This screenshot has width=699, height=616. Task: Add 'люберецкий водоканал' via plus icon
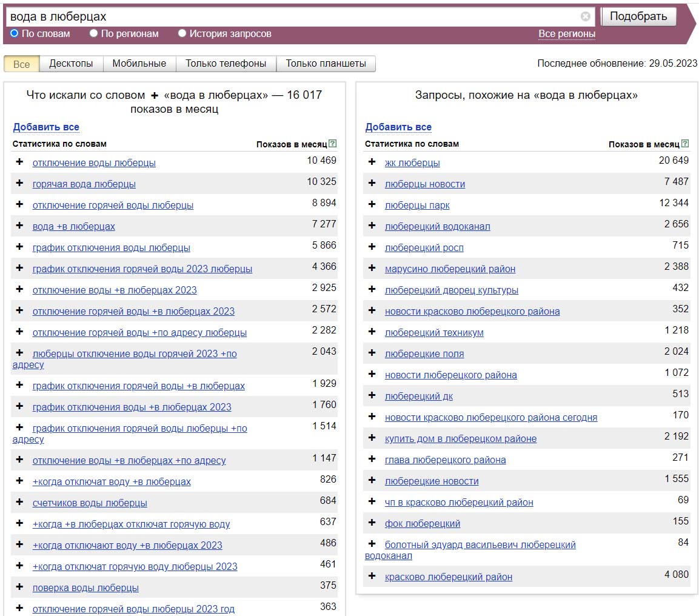(x=372, y=226)
